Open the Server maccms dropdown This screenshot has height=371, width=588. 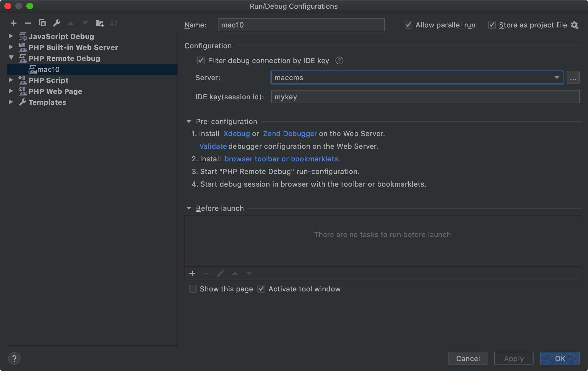click(557, 78)
